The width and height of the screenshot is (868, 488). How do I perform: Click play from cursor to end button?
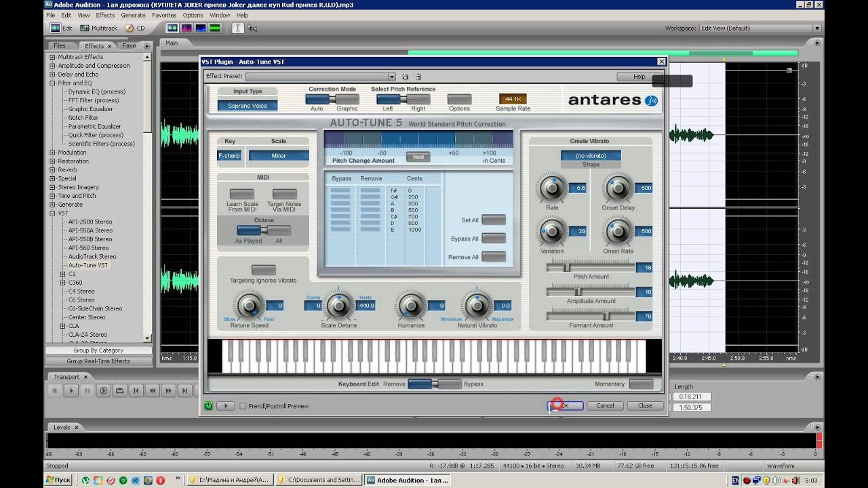(103, 390)
